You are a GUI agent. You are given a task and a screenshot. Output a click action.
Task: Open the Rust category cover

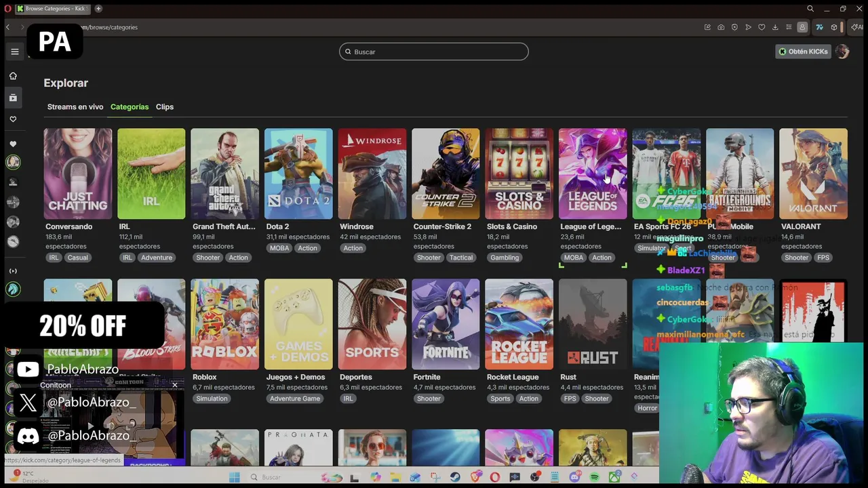[593, 324]
